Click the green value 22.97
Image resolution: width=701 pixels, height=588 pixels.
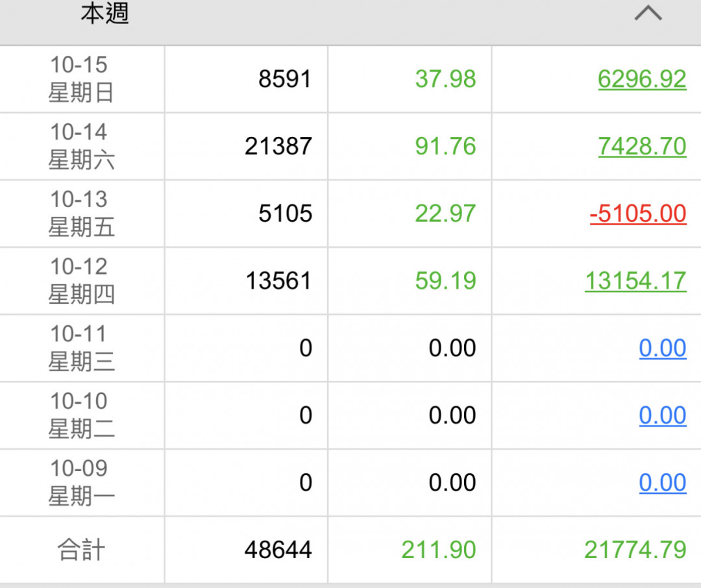pyautogui.click(x=445, y=214)
